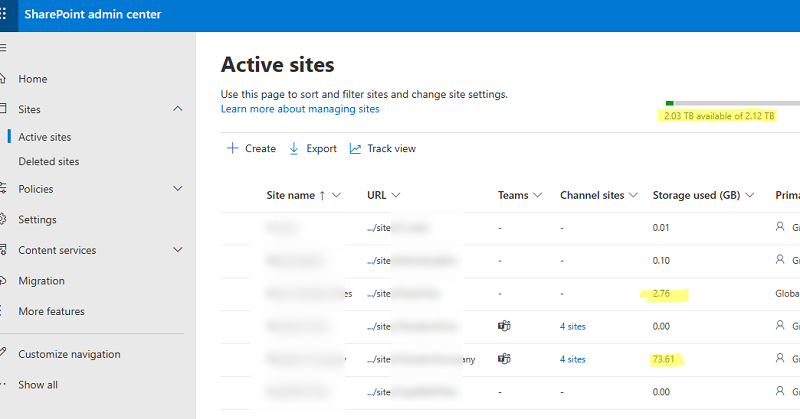The width and height of the screenshot is (800, 419).
Task: Click the Create button
Action: (x=251, y=149)
